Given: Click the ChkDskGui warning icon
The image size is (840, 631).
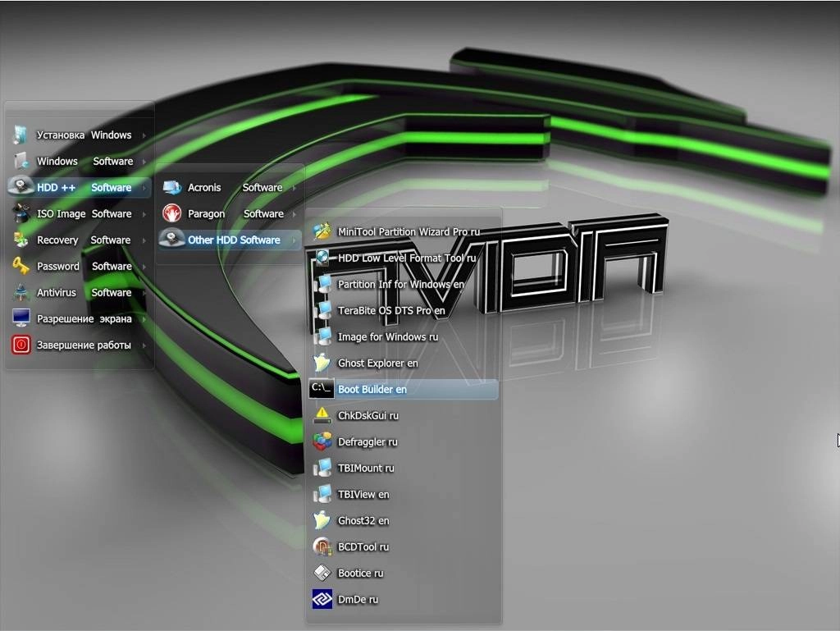Looking at the screenshot, I should coord(322,415).
